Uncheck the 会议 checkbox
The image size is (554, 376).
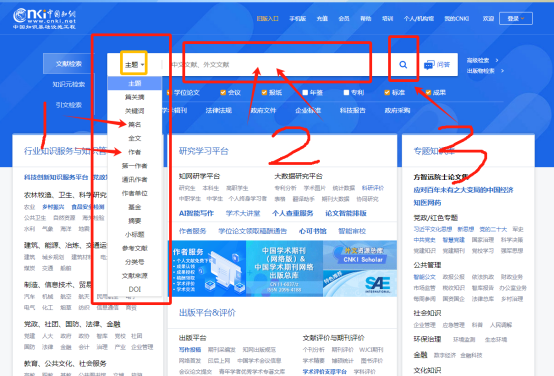(x=223, y=93)
